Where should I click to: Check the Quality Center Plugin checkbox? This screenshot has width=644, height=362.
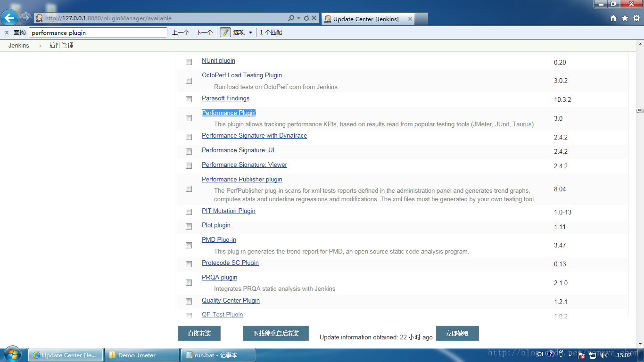click(x=189, y=301)
